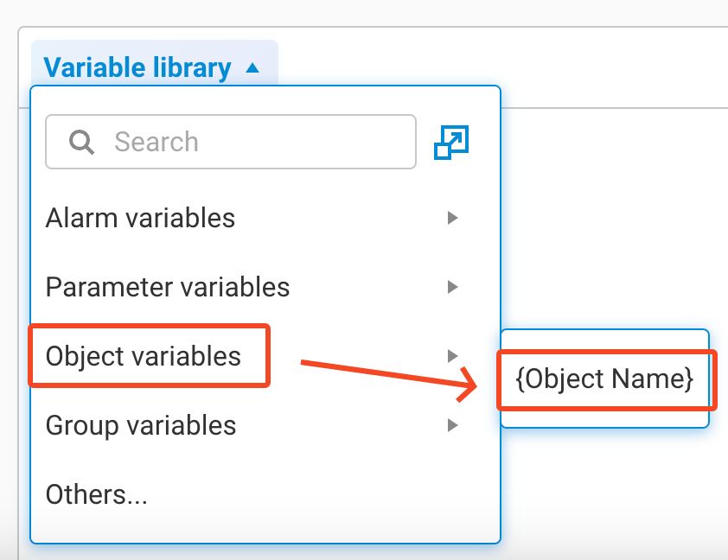728x560 pixels.
Task: Expand the Alarm variables submenu arrow
Action: coord(452,218)
